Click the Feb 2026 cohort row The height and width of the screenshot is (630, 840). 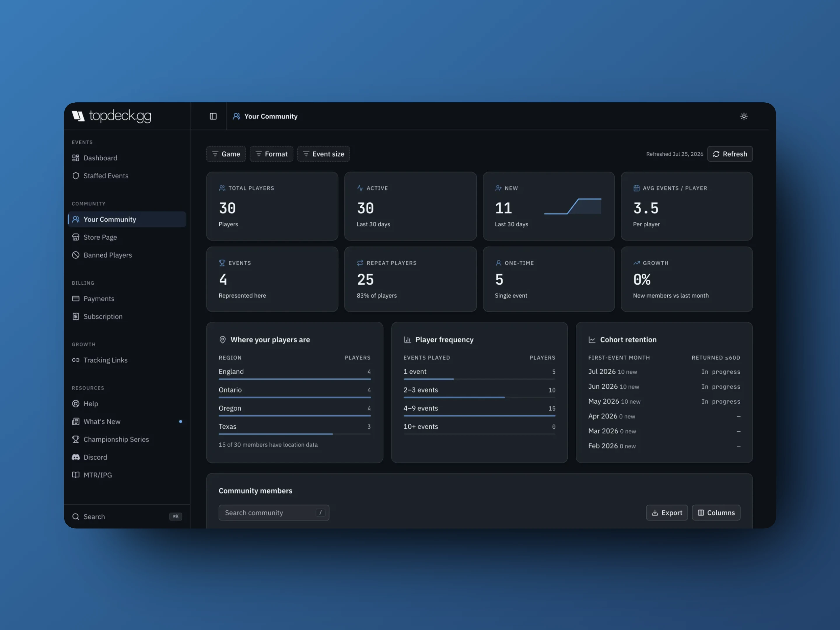coord(664,446)
